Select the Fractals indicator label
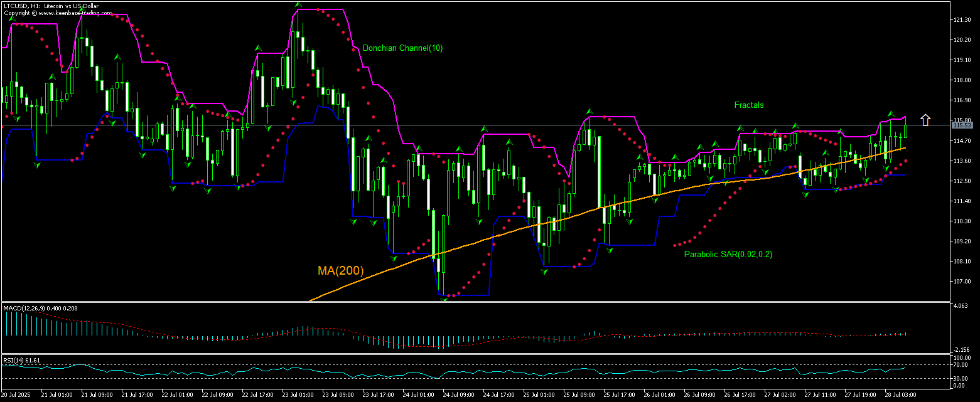Viewport: 980px width, 402px height. click(749, 105)
